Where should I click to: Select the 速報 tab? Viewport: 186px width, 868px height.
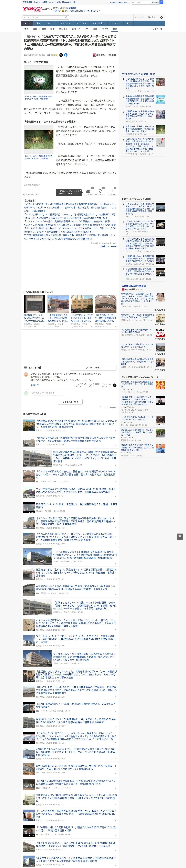(x=38, y=24)
